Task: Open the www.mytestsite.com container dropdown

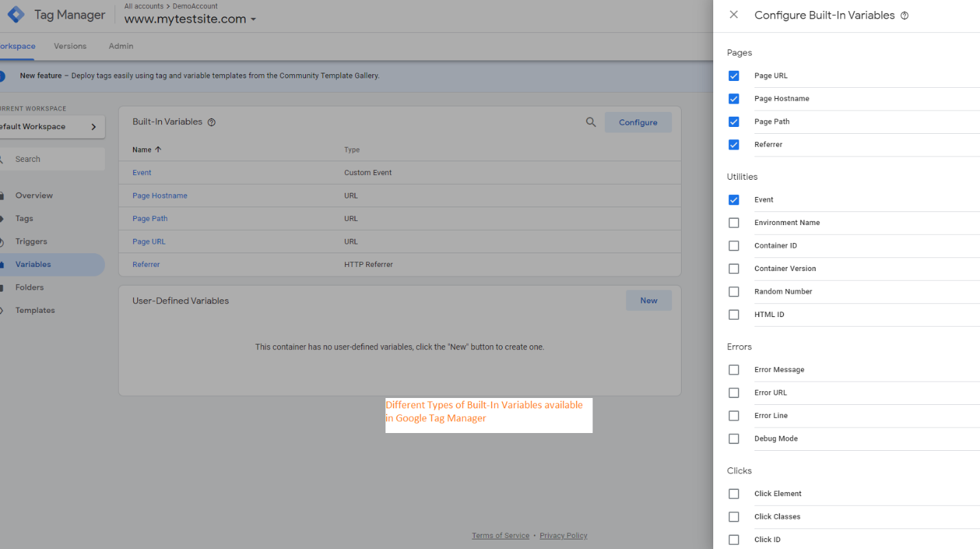Action: (190, 19)
